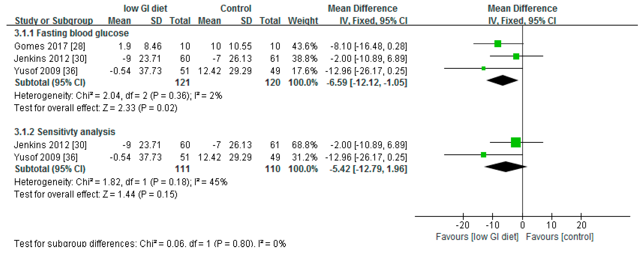Viewport: 644px width, 253px height.
Task: Click the black diamond for the Fasting blood glucose subtotal
Action: click(x=502, y=80)
